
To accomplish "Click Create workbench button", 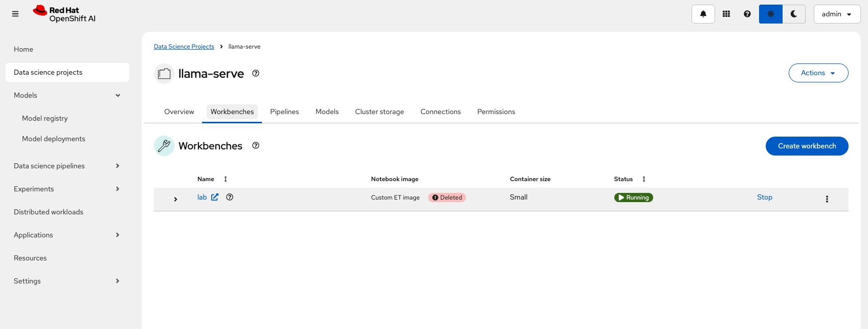I will click(807, 146).
